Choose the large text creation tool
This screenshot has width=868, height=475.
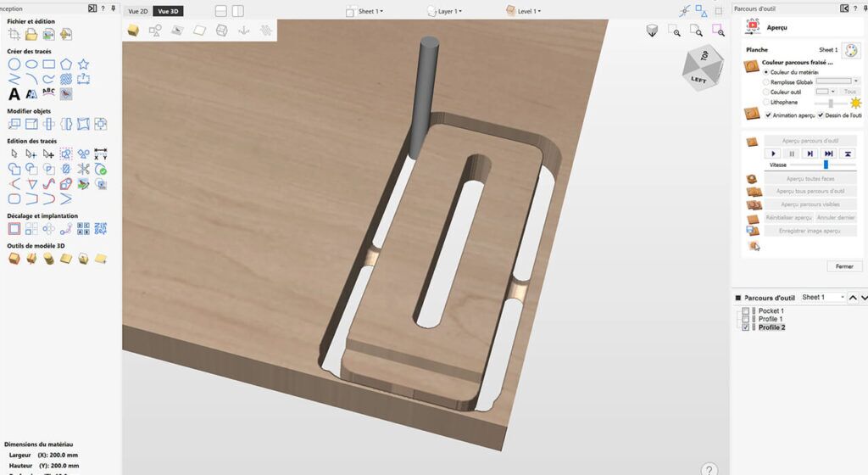click(14, 93)
